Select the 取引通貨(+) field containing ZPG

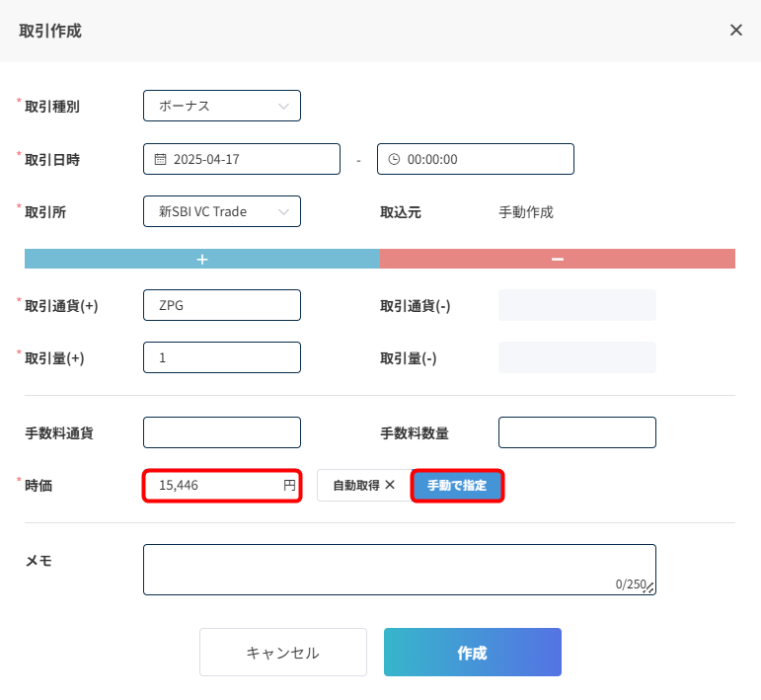tap(222, 305)
